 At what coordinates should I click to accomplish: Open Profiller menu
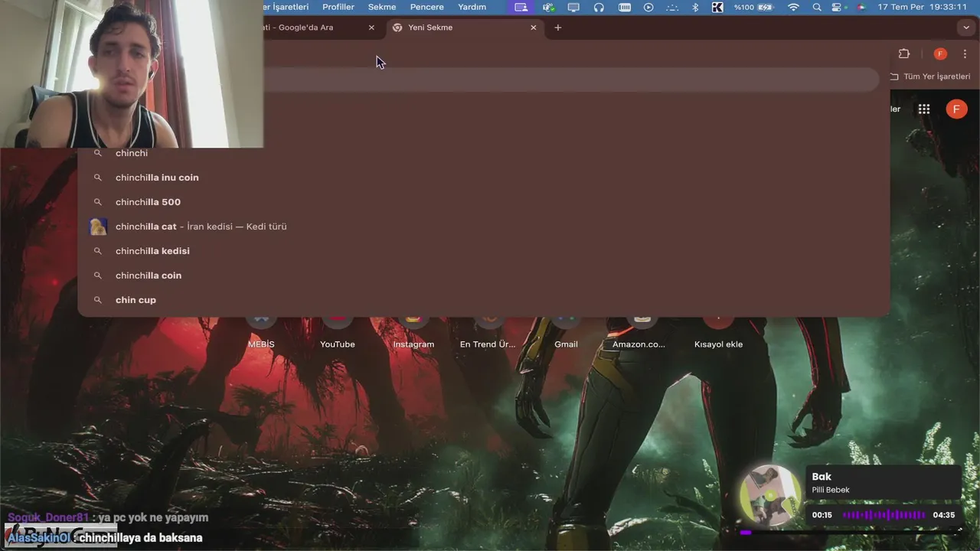(338, 7)
